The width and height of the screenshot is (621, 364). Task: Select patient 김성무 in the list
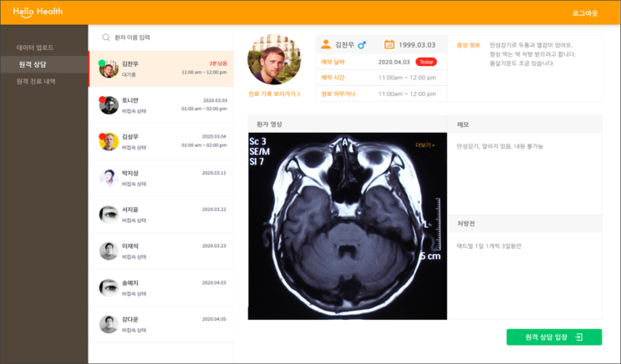[160, 142]
